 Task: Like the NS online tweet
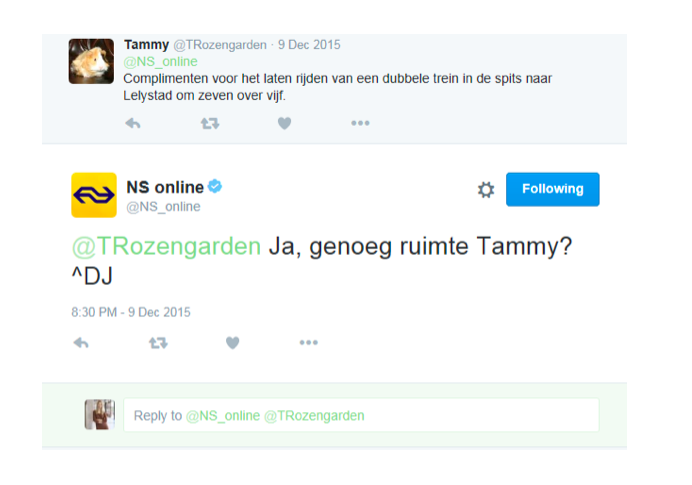click(x=232, y=343)
